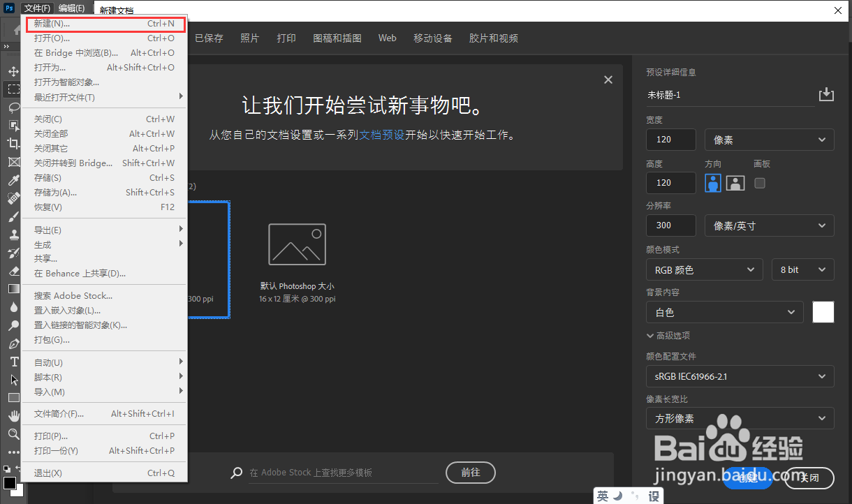Select the Brush tool
Image resolution: width=852 pixels, height=504 pixels.
[13, 216]
